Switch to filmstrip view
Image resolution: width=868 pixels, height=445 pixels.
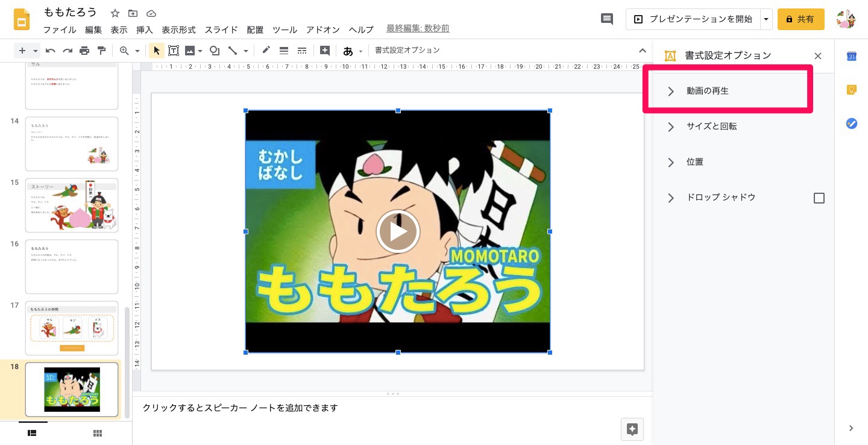pyautogui.click(x=33, y=433)
